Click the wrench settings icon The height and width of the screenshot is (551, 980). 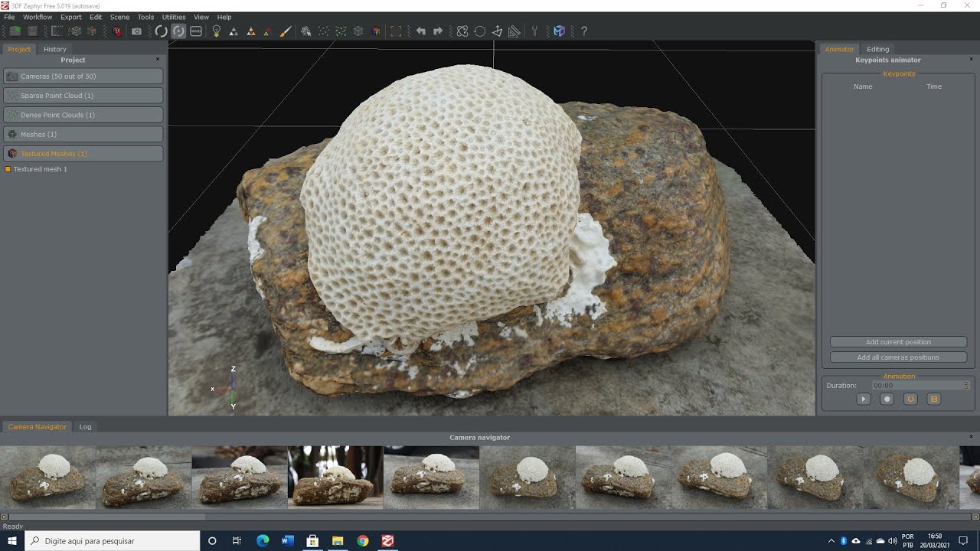(534, 31)
